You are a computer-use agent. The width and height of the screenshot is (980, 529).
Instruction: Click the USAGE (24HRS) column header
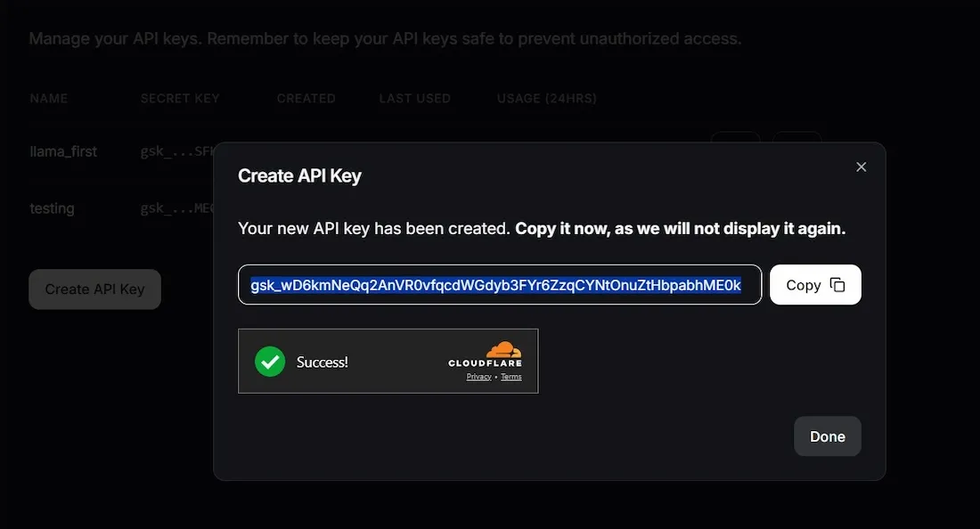[x=546, y=98]
